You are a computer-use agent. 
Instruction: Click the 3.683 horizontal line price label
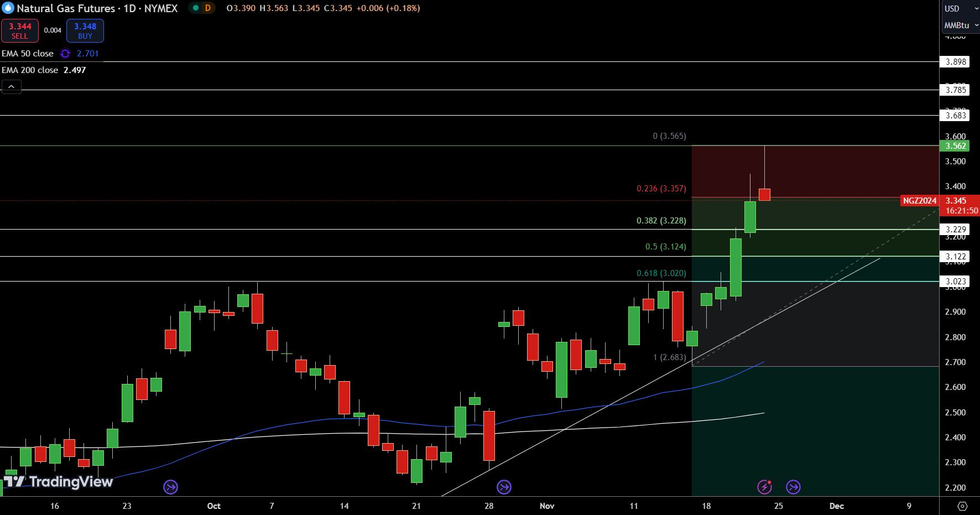(x=955, y=116)
